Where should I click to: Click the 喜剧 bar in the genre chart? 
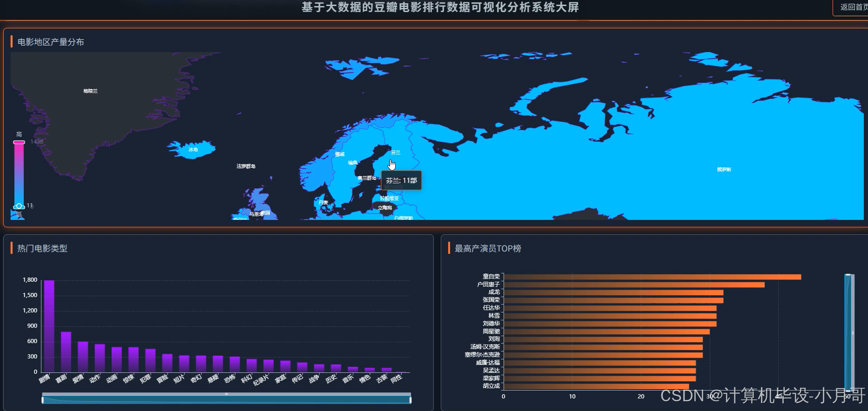point(66,352)
